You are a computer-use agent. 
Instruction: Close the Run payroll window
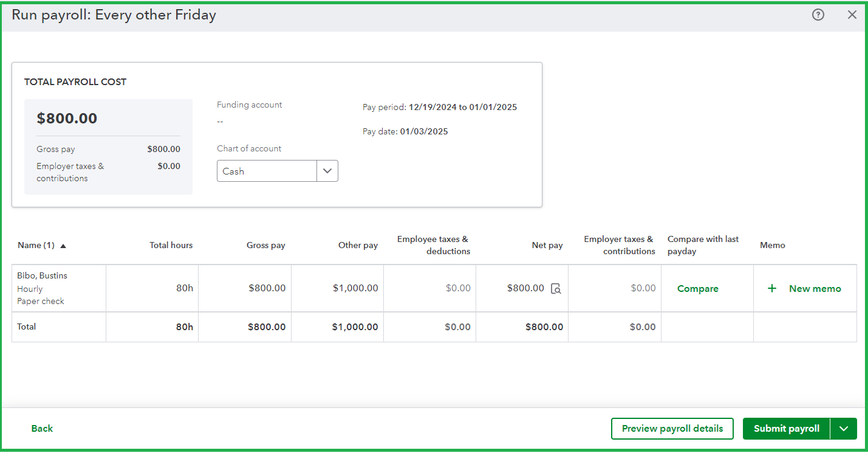click(x=852, y=14)
